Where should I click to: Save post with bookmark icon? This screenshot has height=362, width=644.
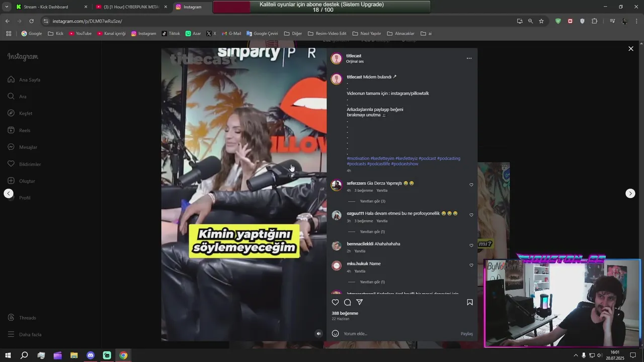tap(470, 302)
